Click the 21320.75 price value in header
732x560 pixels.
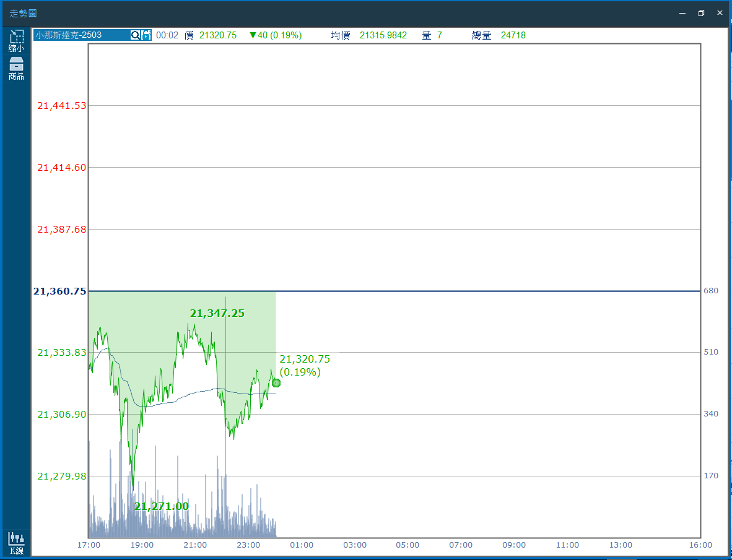pos(218,35)
